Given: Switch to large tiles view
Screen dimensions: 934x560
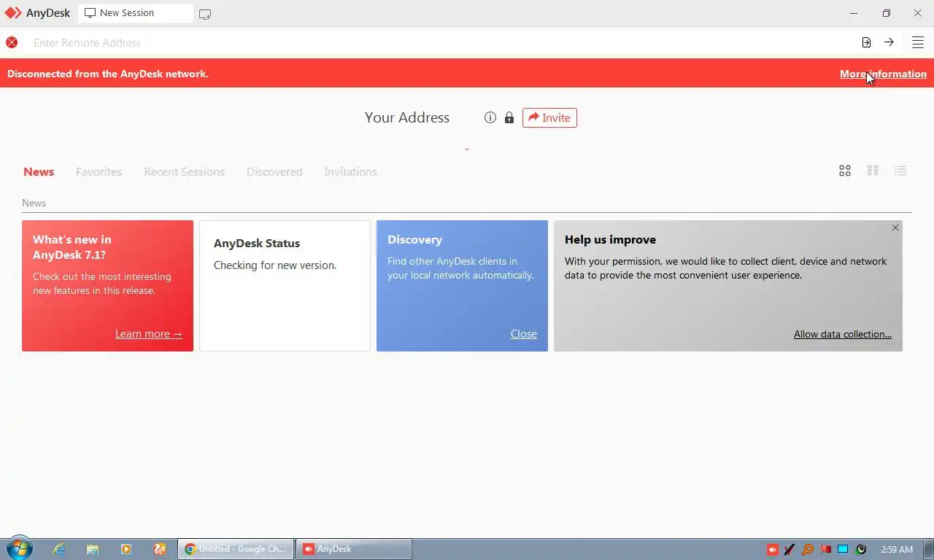Looking at the screenshot, I should [x=845, y=171].
